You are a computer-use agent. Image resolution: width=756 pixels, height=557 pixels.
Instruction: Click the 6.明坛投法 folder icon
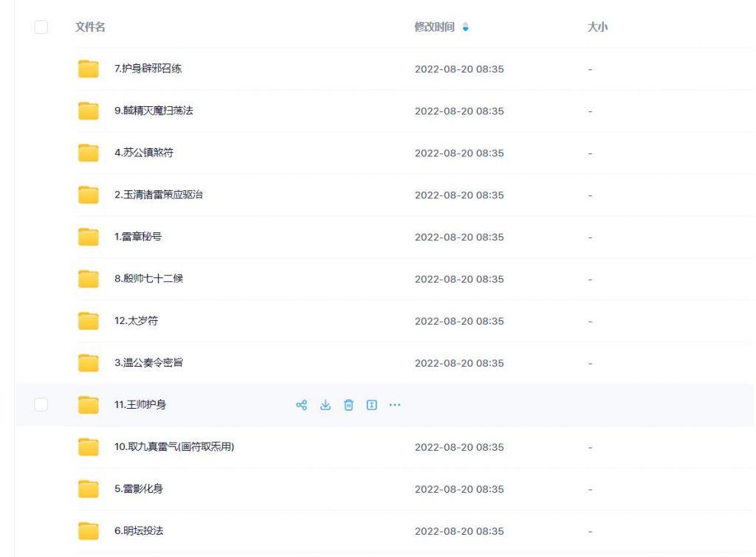point(89,531)
